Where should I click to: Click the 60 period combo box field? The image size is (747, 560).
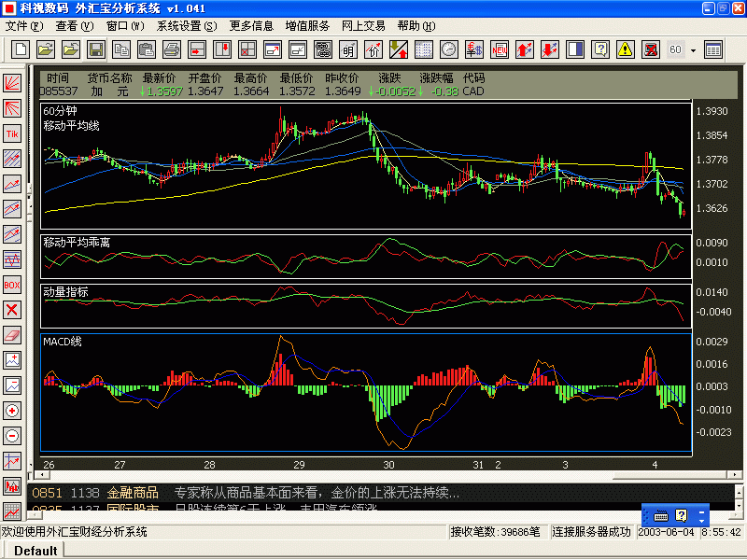point(676,50)
